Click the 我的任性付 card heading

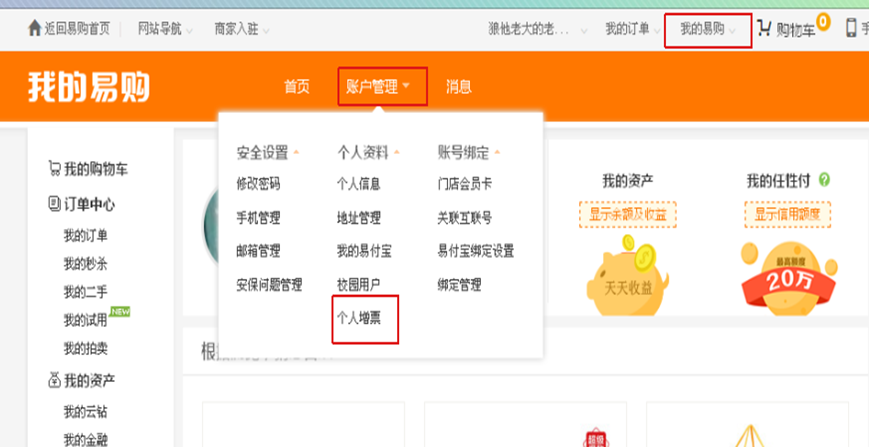point(779,181)
